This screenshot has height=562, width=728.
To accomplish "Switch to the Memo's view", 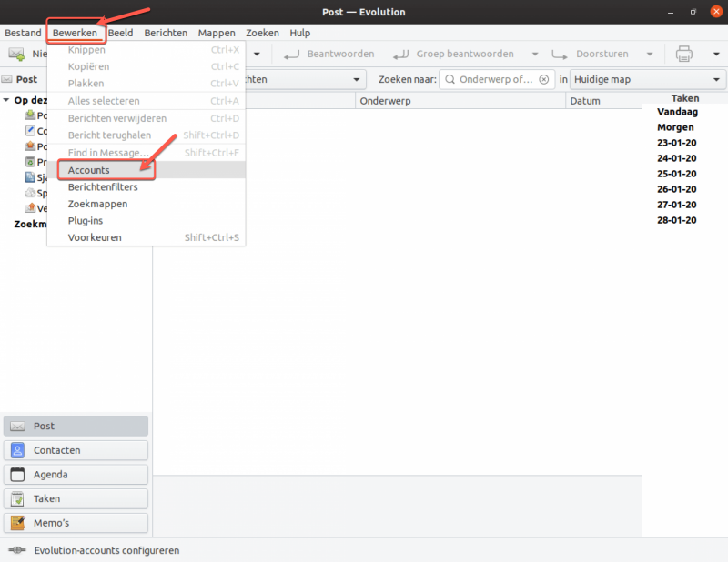I will 76,523.
